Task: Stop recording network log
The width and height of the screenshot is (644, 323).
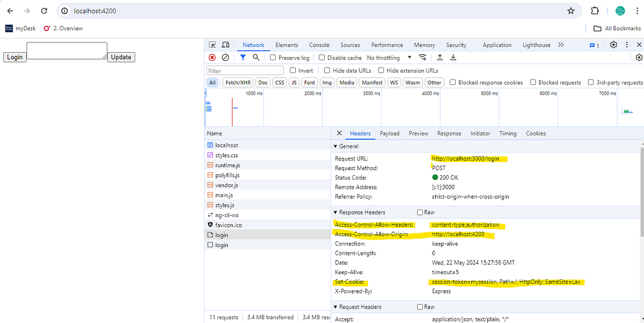Action: tap(212, 58)
